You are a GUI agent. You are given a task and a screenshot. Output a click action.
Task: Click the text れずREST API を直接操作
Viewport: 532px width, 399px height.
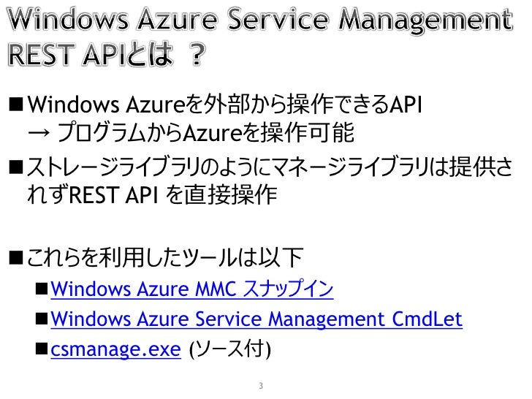pos(152,194)
